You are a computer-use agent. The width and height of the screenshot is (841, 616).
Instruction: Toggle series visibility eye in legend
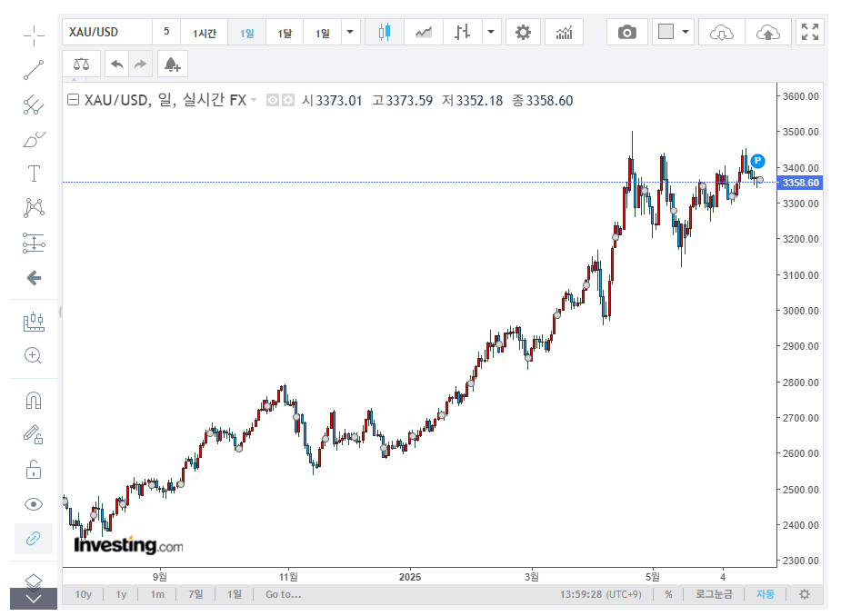tap(273, 100)
